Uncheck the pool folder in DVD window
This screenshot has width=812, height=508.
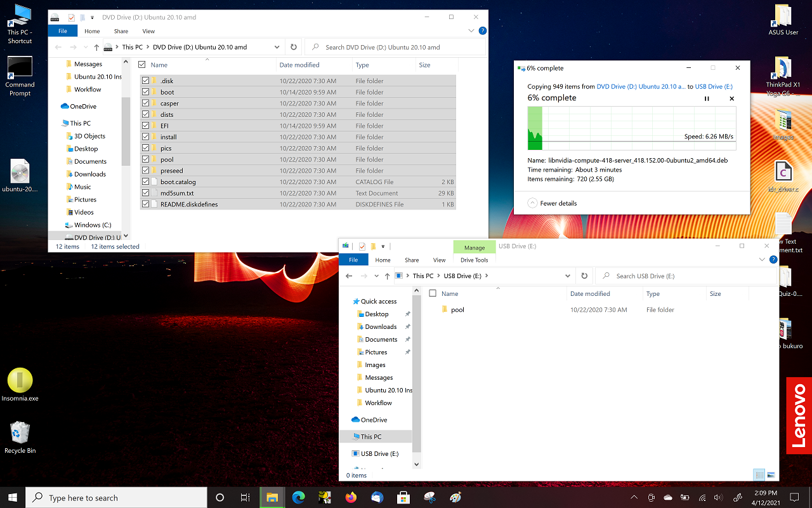click(x=146, y=159)
